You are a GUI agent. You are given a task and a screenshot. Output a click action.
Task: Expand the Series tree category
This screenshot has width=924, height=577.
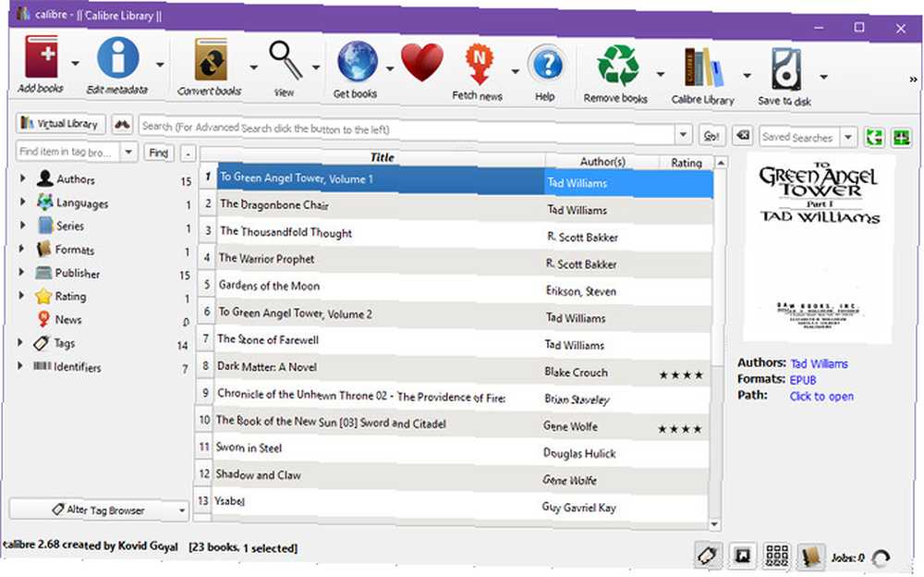[22, 225]
